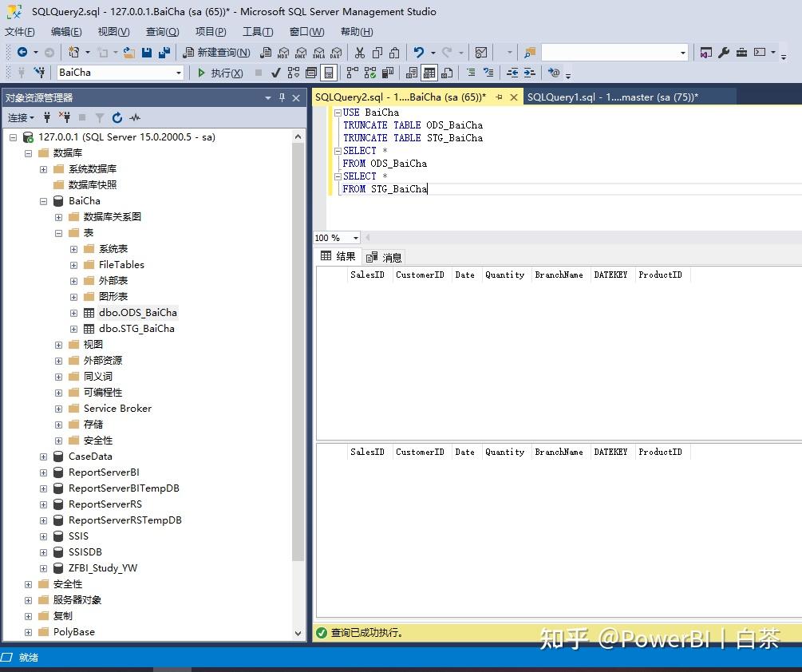Collapse the USE BaiCha code block
This screenshot has height=672, width=802.
338,113
